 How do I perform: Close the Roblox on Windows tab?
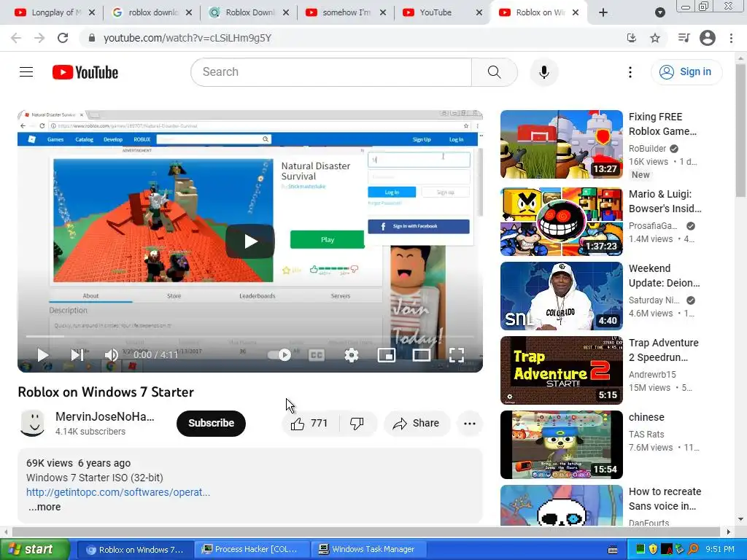[576, 12]
